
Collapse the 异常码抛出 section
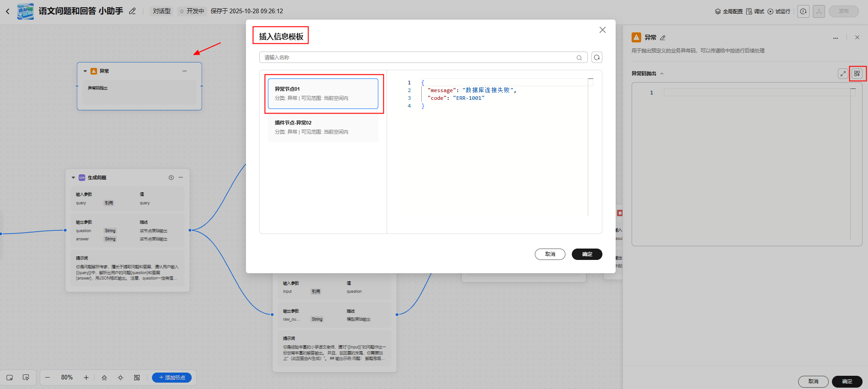(x=662, y=73)
